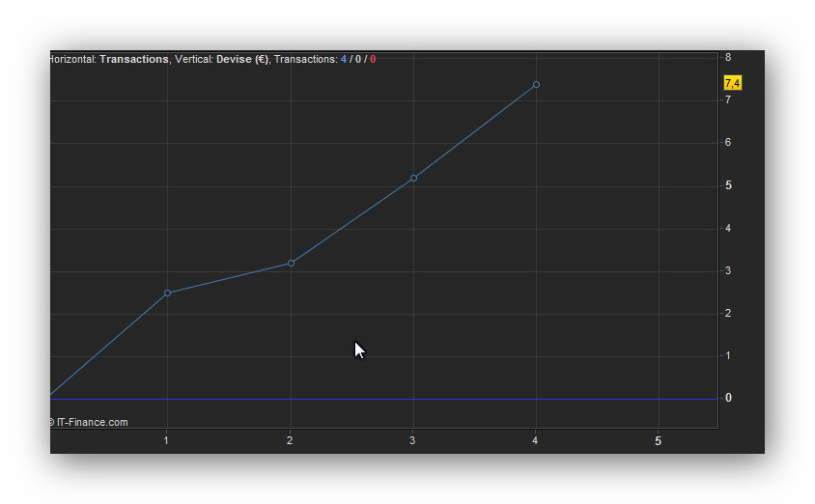
Task: Click the x-axis tick label 5
Action: click(658, 441)
